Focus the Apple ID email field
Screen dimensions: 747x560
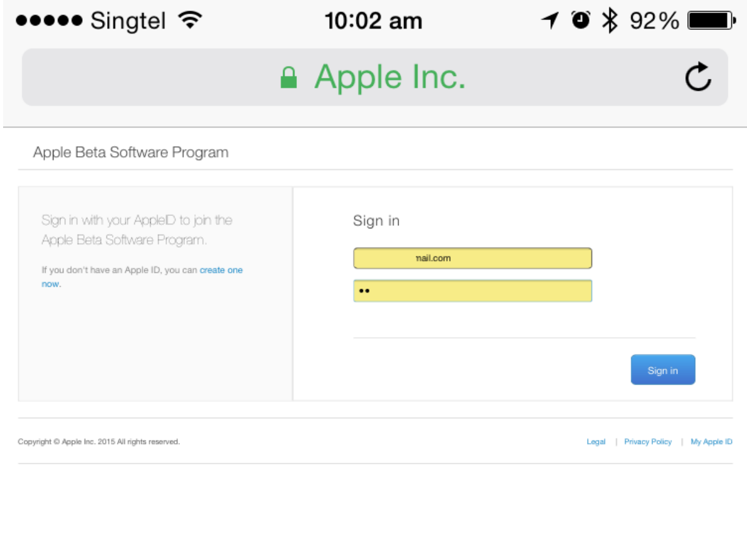coord(472,258)
